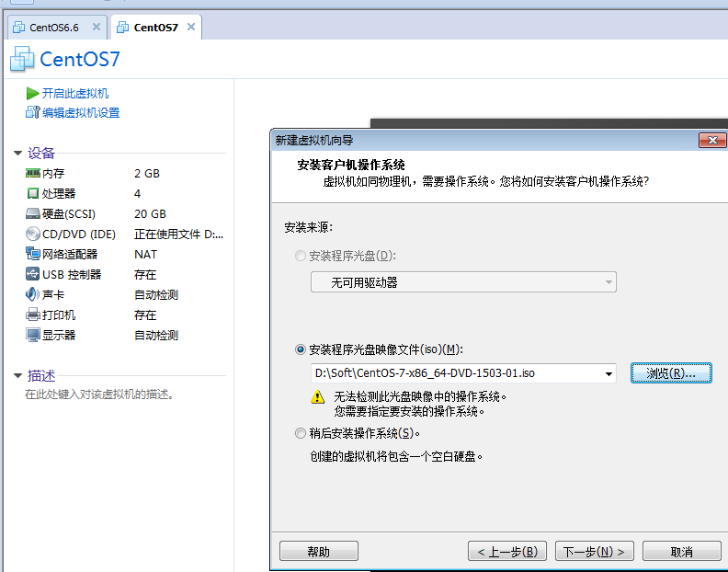This screenshot has width=728, height=572.
Task: Select the installer disc (安装程序光盘) radio option
Action: (x=301, y=256)
